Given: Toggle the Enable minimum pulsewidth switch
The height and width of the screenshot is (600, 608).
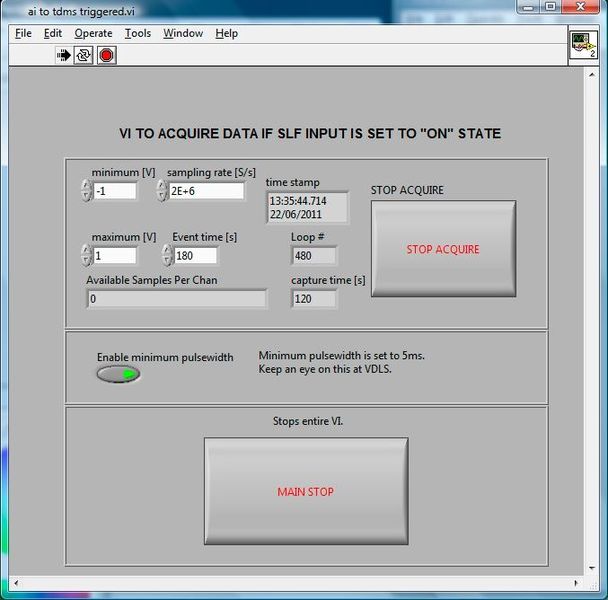Looking at the screenshot, I should coord(118,374).
